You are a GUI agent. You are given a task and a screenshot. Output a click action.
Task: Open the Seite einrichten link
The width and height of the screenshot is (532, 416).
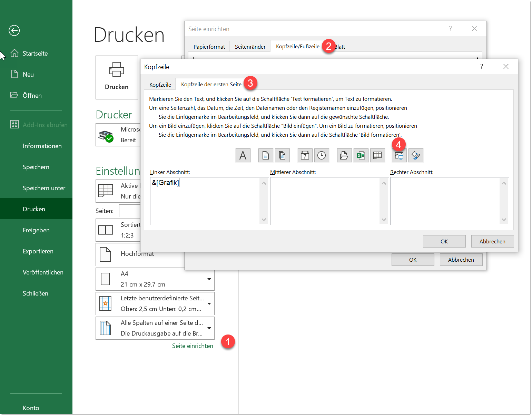click(193, 346)
